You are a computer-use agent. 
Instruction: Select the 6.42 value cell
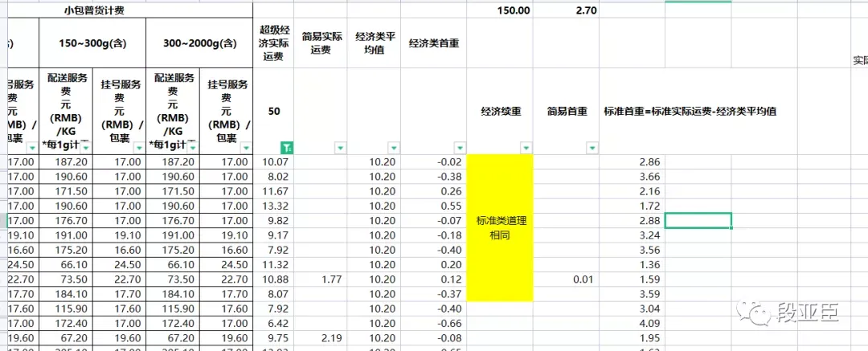coord(273,324)
